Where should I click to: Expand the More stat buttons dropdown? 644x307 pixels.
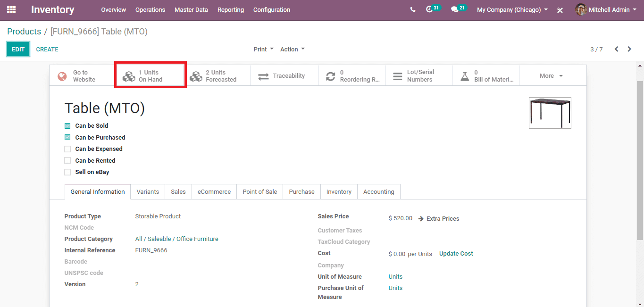(552, 76)
